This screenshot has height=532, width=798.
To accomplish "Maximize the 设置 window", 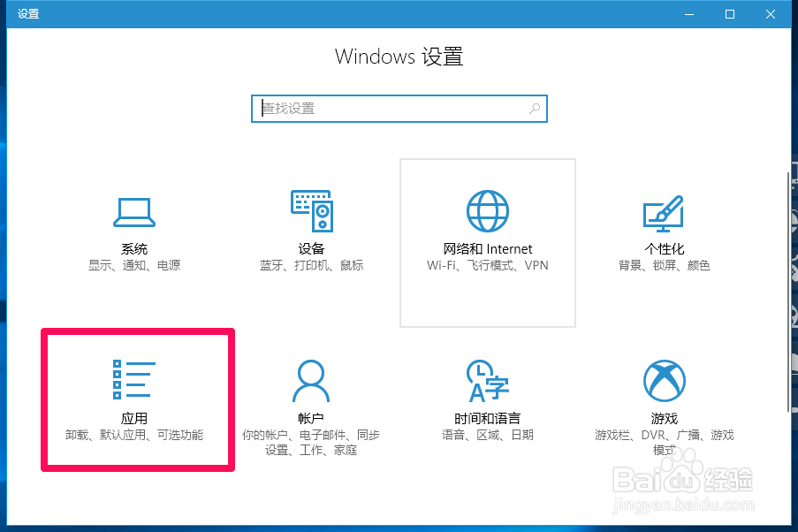I will pos(730,14).
